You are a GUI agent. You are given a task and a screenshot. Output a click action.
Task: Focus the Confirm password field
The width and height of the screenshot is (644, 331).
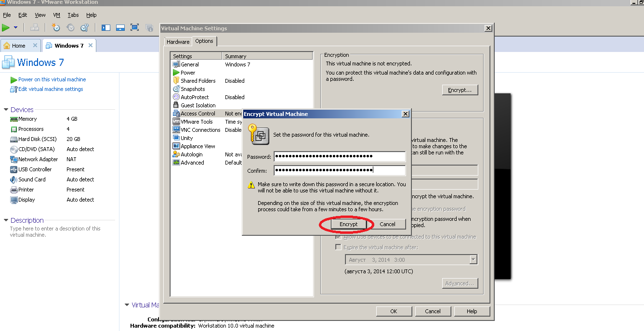coord(340,170)
